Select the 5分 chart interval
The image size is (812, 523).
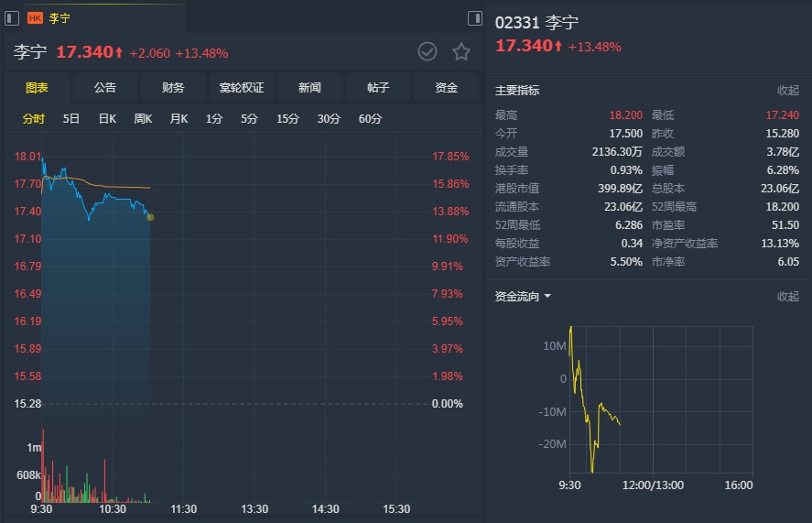[x=249, y=118]
